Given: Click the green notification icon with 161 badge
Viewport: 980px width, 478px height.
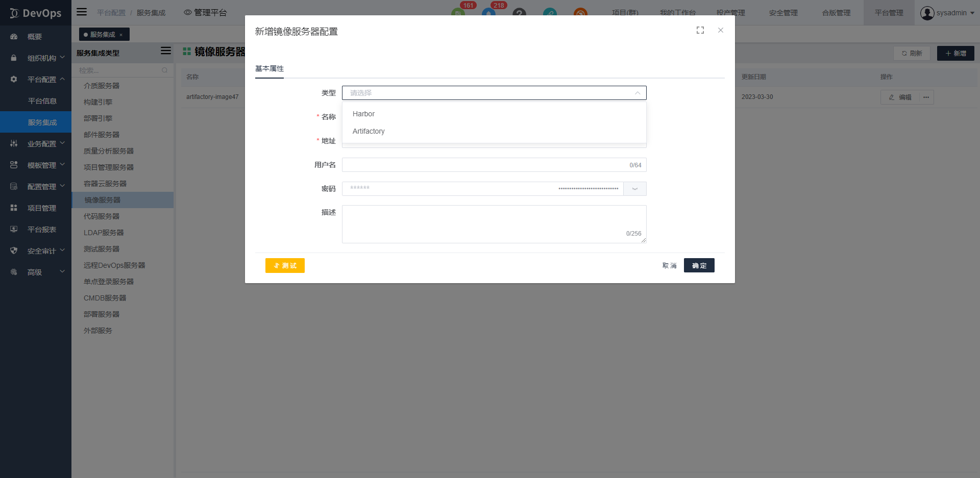Looking at the screenshot, I should [458, 13].
